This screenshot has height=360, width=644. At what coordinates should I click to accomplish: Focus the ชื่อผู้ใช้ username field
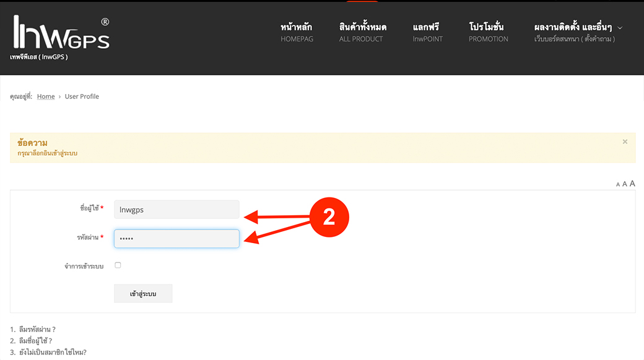[x=176, y=210]
